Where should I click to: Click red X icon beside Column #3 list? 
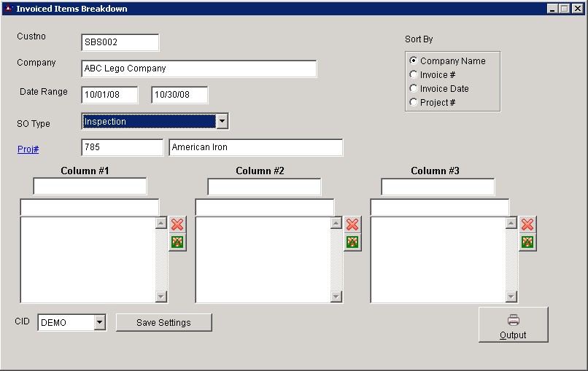527,224
